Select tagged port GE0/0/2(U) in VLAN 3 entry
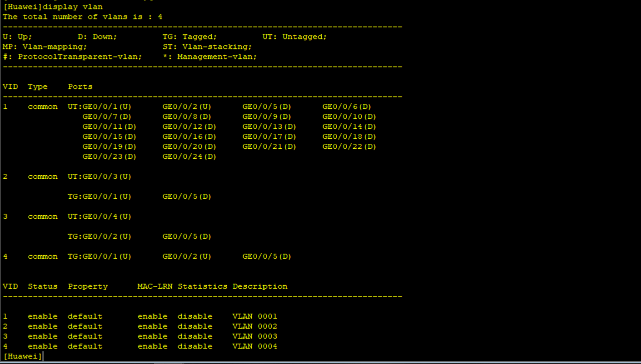The image size is (641, 364). point(107,236)
